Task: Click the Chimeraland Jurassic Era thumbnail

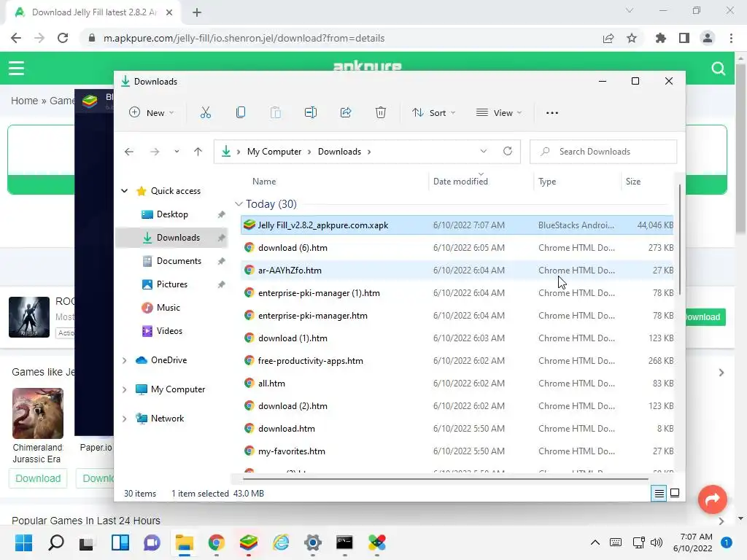Action: (38, 413)
